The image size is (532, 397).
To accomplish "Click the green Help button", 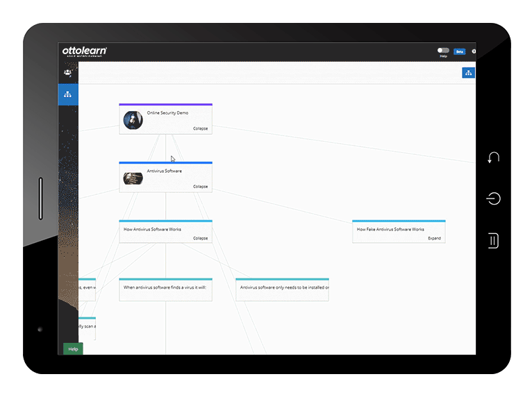I will 73,349.
